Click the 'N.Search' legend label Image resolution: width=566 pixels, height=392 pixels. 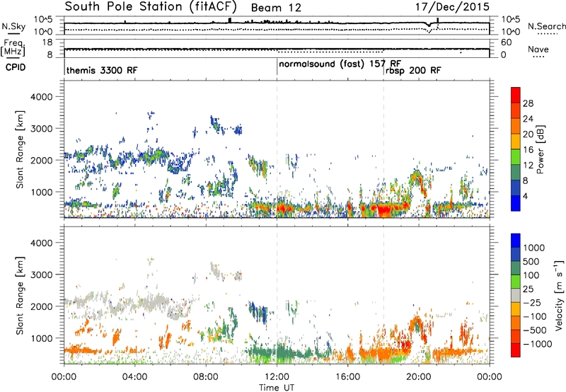pos(547,26)
